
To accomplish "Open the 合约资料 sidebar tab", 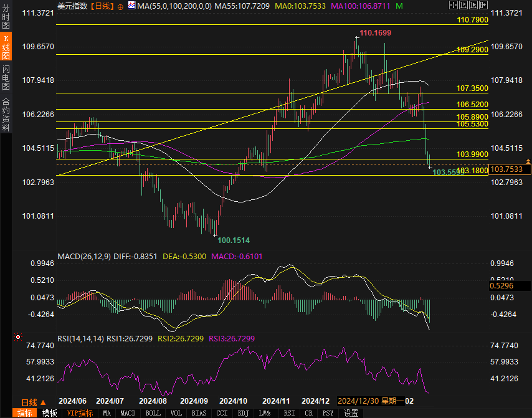I will coord(6,114).
